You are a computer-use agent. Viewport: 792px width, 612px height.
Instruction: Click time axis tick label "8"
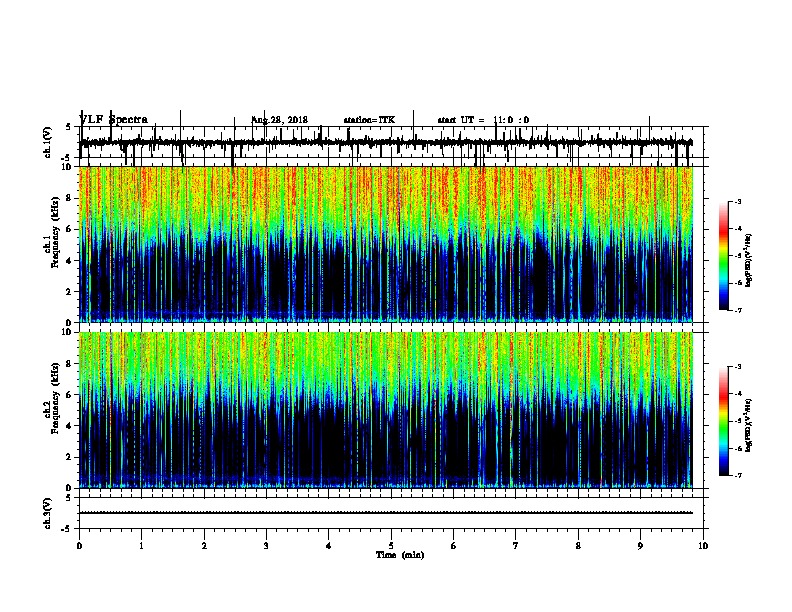[578, 546]
